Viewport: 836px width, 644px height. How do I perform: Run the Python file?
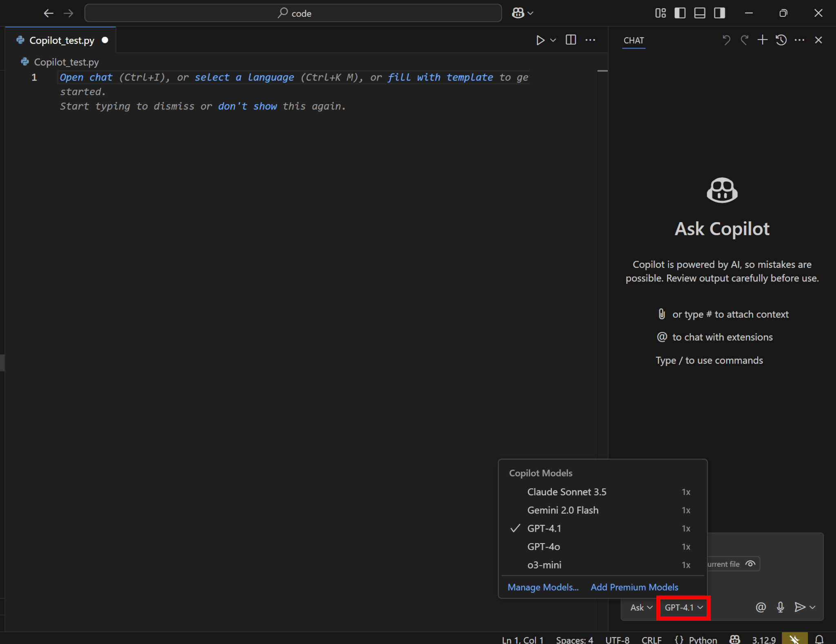pos(540,40)
